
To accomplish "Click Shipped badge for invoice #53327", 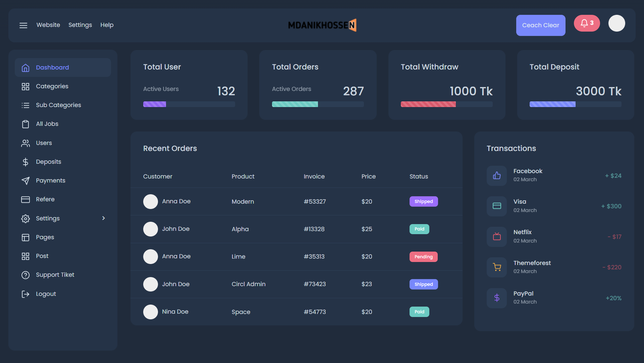I will pos(423,202).
